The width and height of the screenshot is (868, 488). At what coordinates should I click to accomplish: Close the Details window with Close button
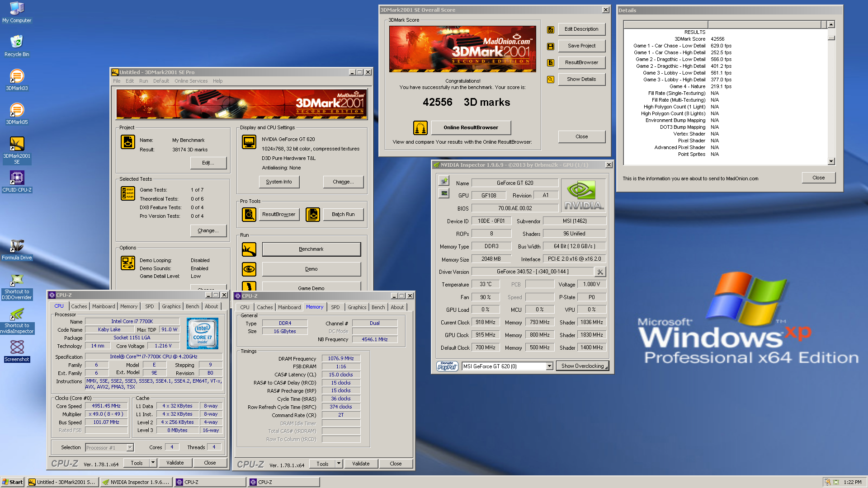(818, 178)
